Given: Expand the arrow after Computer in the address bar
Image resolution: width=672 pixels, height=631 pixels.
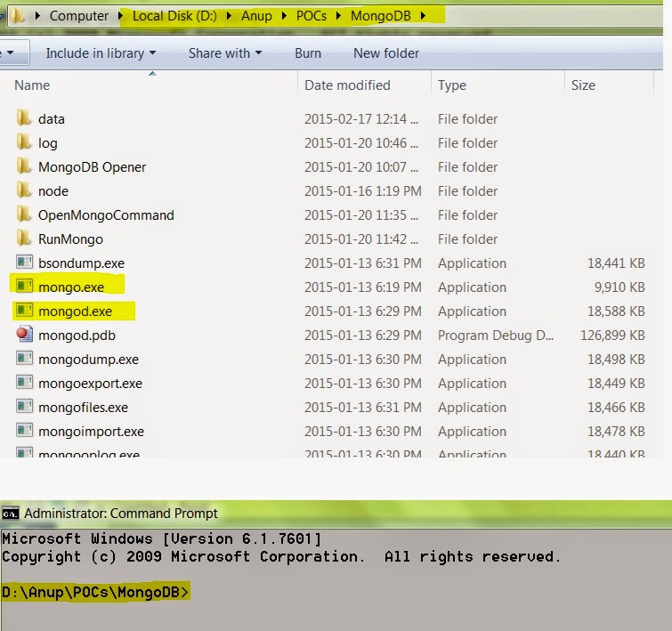Looking at the screenshot, I should click(120, 16).
